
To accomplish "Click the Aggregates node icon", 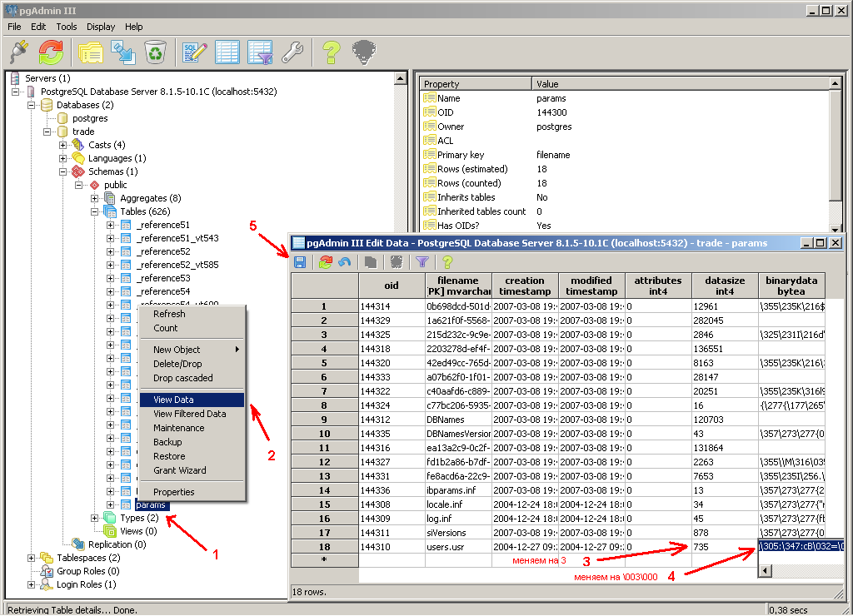I will [110, 198].
